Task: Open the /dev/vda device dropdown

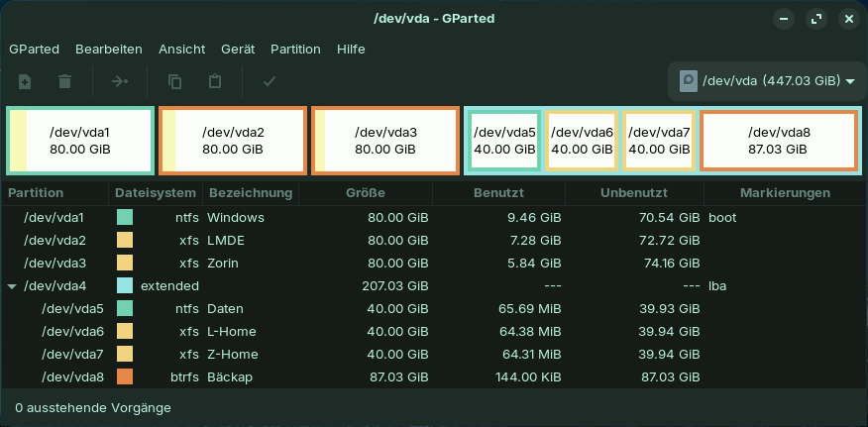Action: tap(767, 81)
